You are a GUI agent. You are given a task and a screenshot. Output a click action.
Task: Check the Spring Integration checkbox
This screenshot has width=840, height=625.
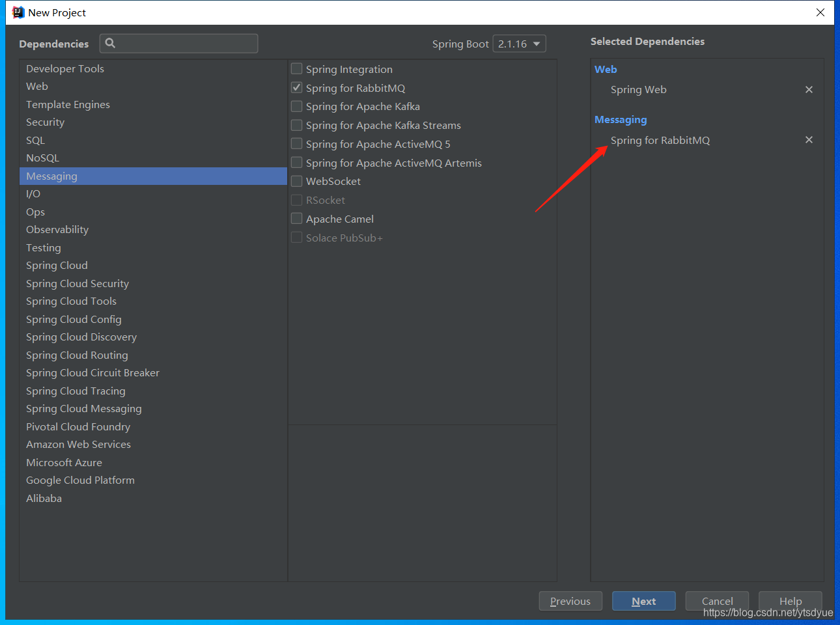[x=297, y=68]
